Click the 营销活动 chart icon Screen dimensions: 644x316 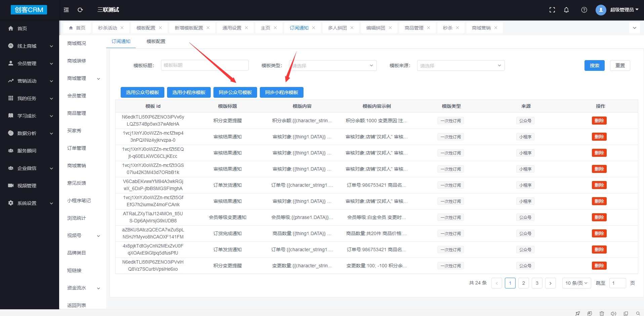[11, 81]
